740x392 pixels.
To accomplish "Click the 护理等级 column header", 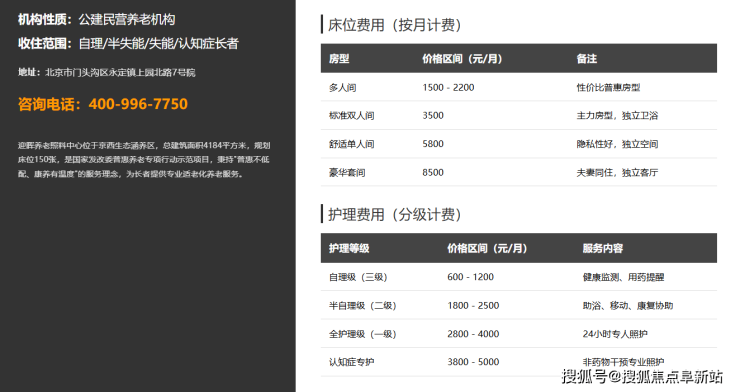I will 349,249.
